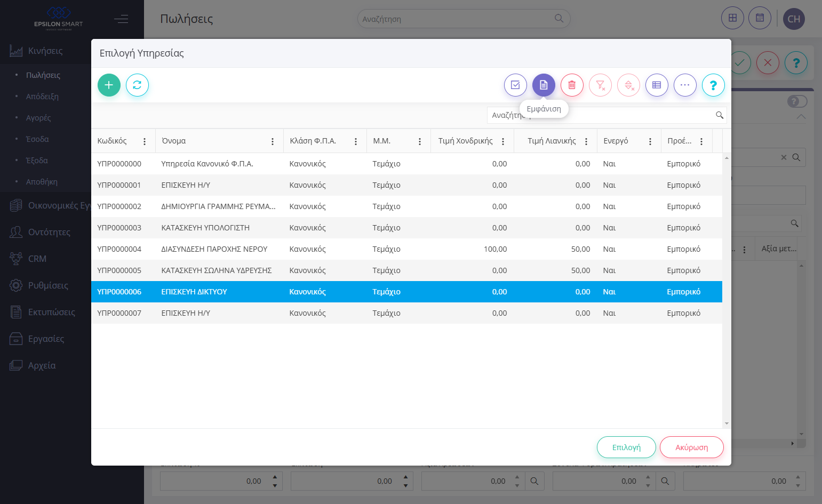This screenshot has width=822, height=504.
Task: Go to Αγορές in the sidebar
Action: pyautogui.click(x=38, y=118)
